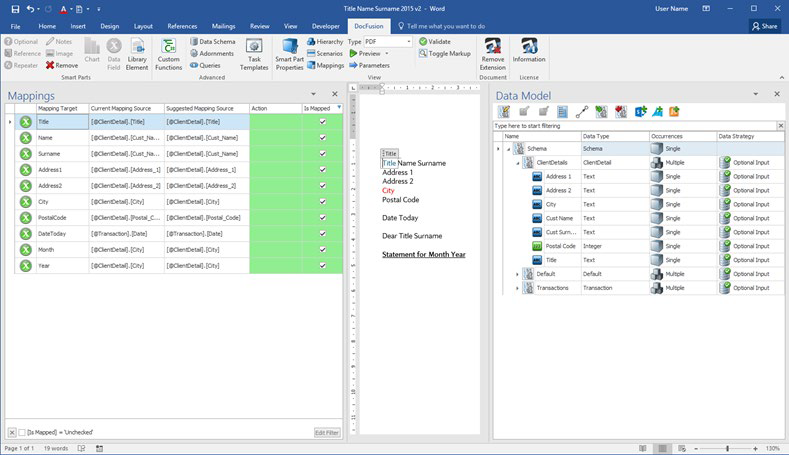
Task: Close the Mappings pane
Action: tap(335, 94)
